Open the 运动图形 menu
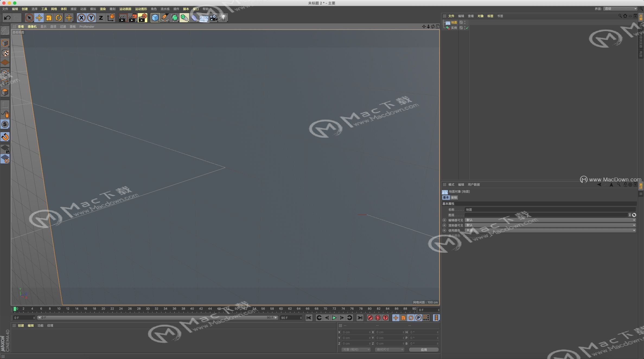The width and height of the screenshot is (644, 359). tap(141, 9)
